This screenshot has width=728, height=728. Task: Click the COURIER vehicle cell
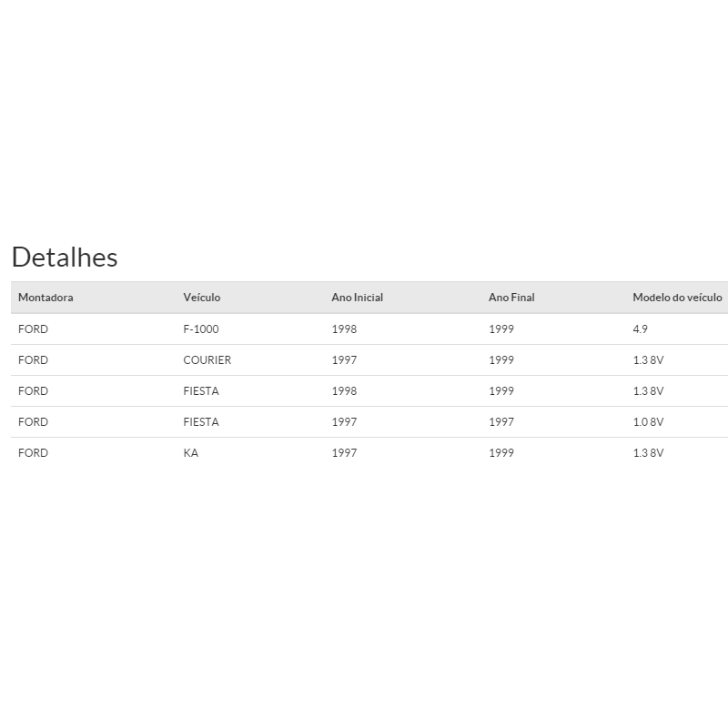point(207,360)
